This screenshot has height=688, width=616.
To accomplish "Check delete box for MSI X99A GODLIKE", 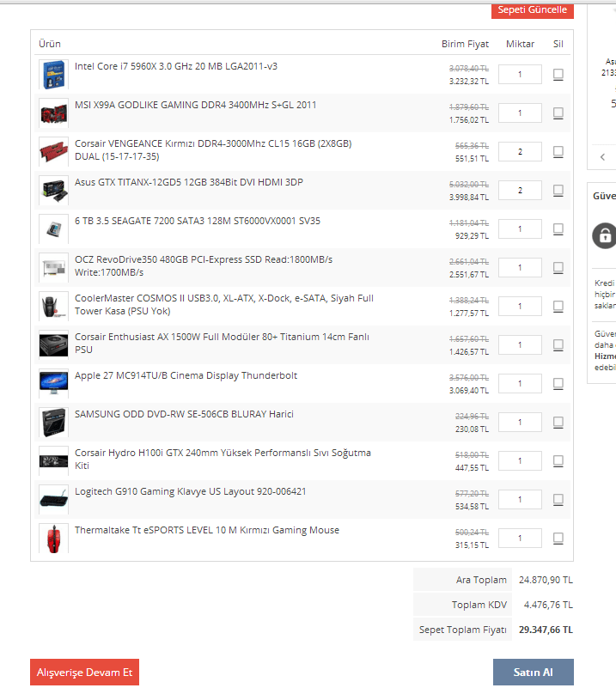I will [558, 113].
